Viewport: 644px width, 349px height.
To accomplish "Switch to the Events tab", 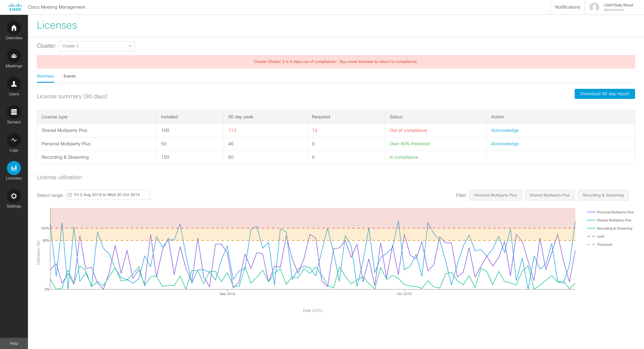I will coord(70,76).
